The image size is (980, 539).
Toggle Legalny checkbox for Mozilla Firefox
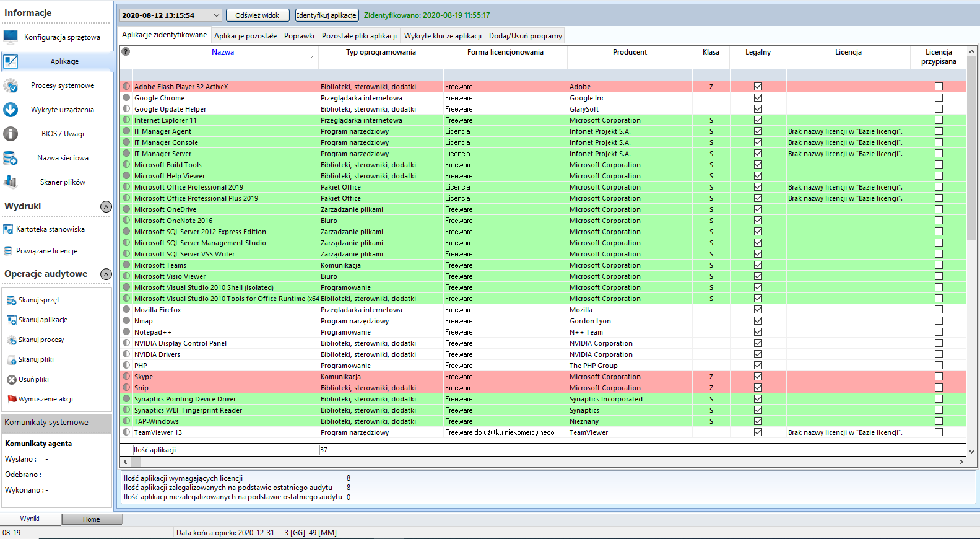coord(758,310)
